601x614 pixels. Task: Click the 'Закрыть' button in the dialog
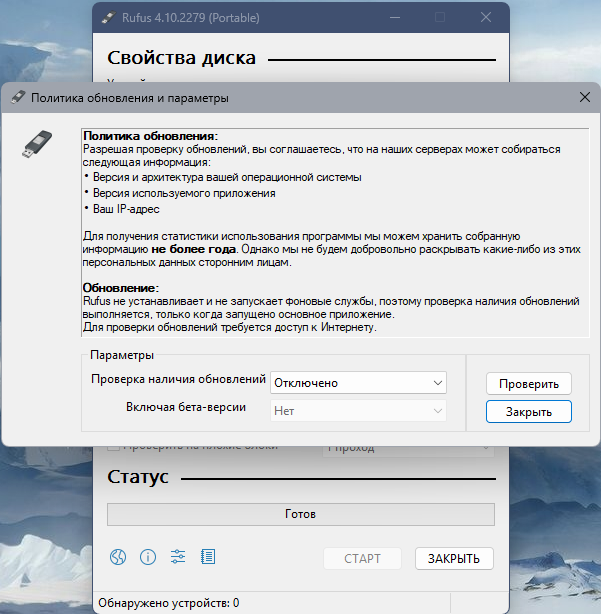pos(529,412)
